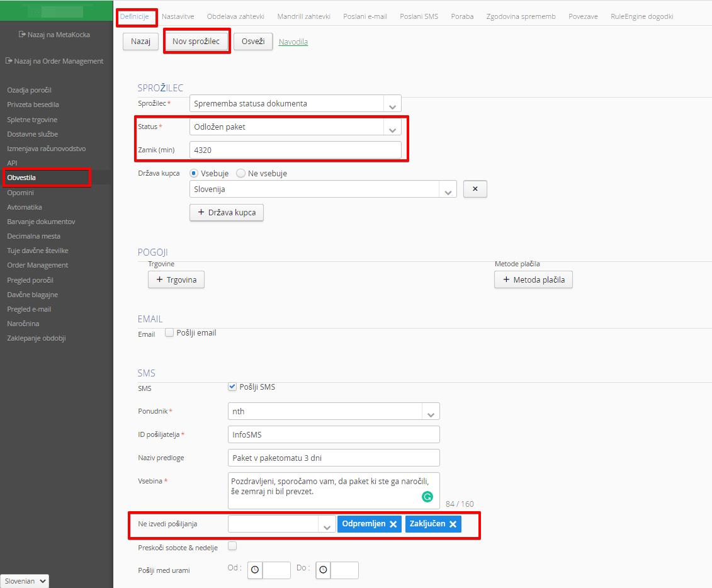Open the Nastavitve tab

point(178,16)
